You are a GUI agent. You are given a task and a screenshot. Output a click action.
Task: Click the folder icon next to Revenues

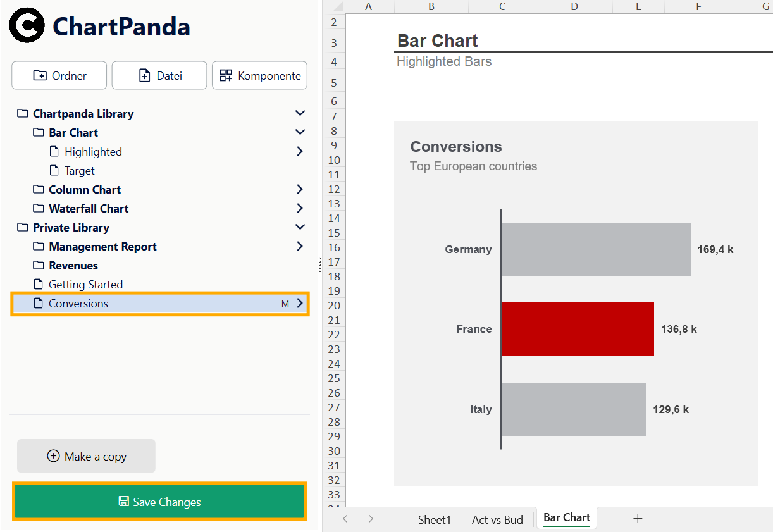pyautogui.click(x=39, y=265)
